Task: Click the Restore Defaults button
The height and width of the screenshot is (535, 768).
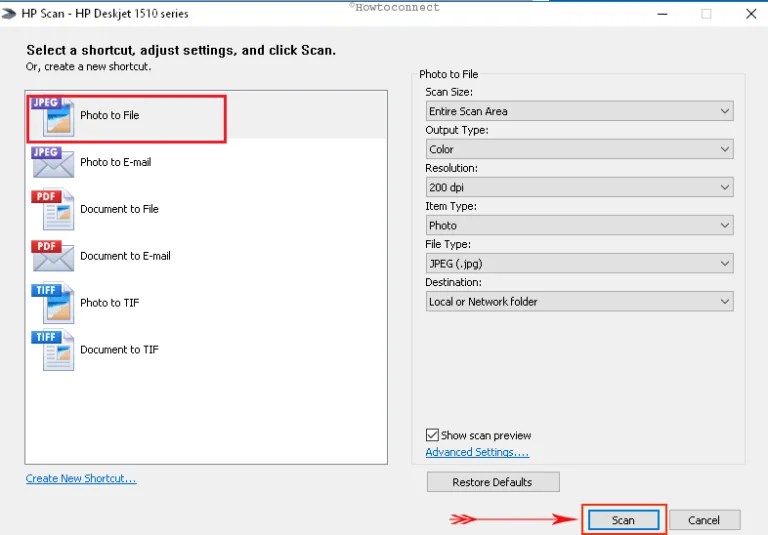Action: click(x=493, y=482)
